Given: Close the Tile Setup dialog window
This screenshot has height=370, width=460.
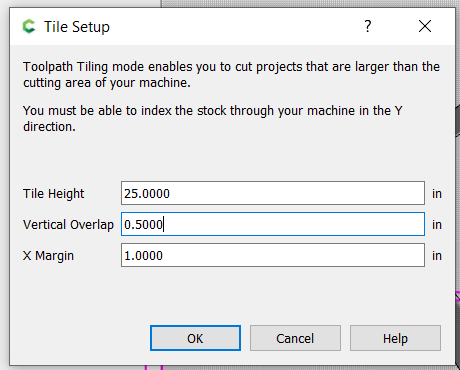Looking at the screenshot, I should click(x=425, y=26).
